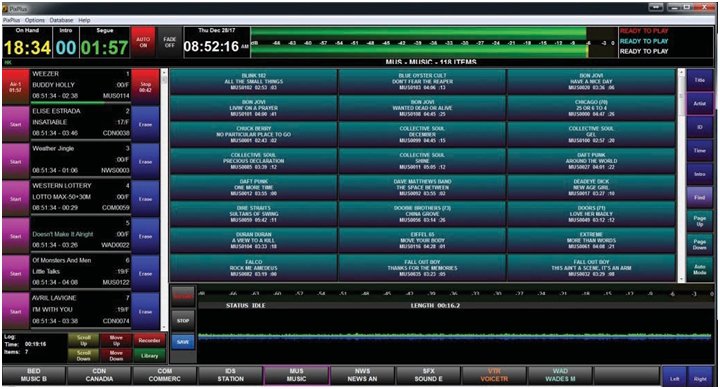Toggle the AUTO ON button
The image size is (720, 389).
coord(143,42)
